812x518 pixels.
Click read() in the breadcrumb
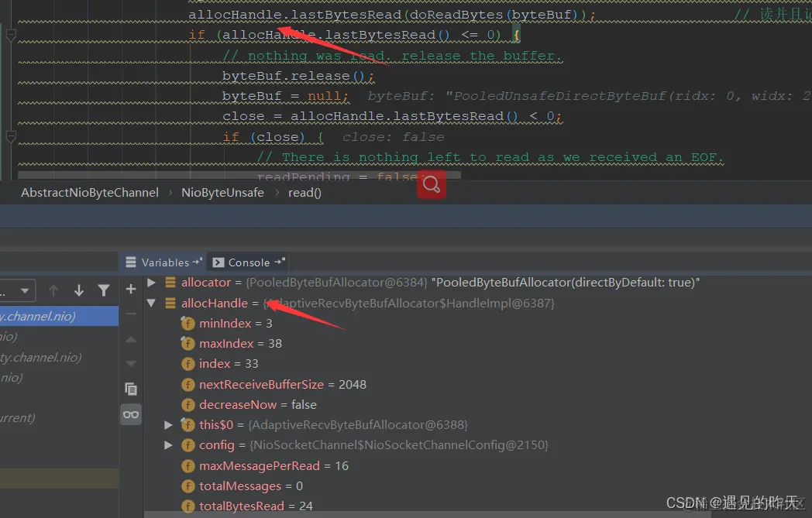coord(304,193)
